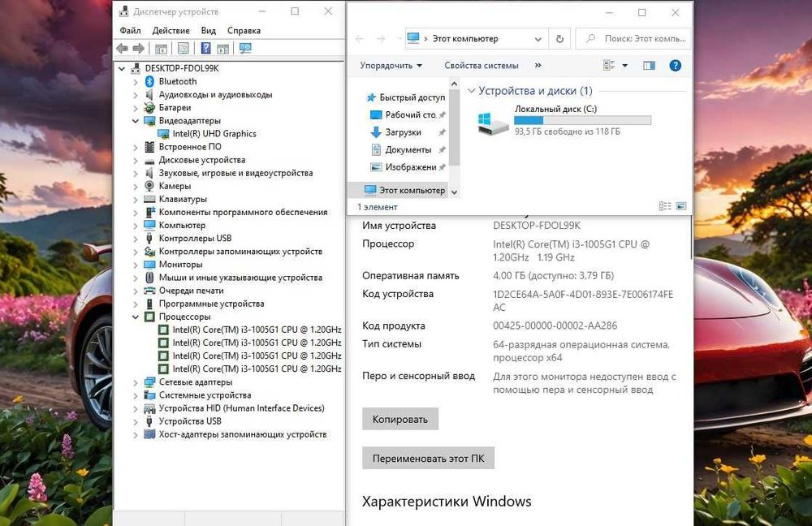
Task: Click the Мыши и иные указывающие устройства icon
Action: click(149, 278)
